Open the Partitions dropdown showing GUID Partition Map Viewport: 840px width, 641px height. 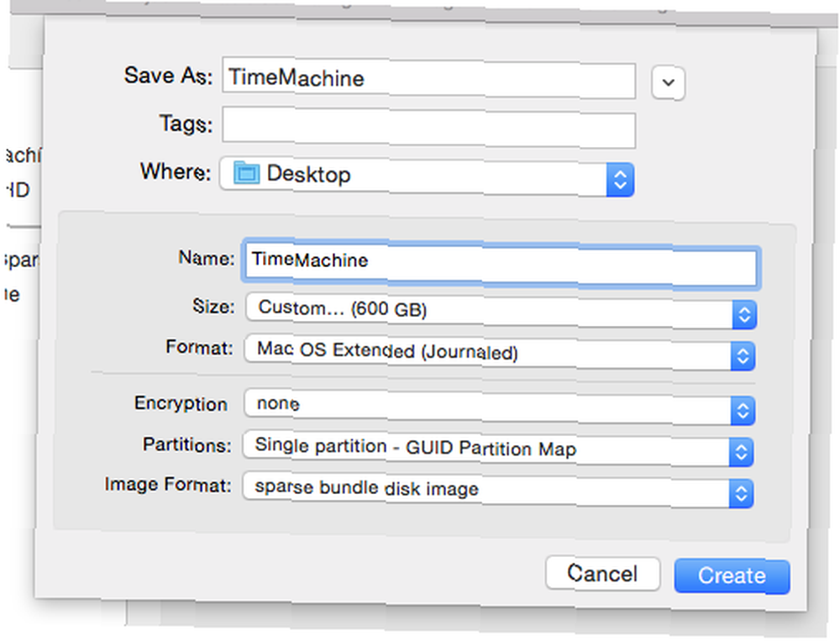(x=497, y=449)
